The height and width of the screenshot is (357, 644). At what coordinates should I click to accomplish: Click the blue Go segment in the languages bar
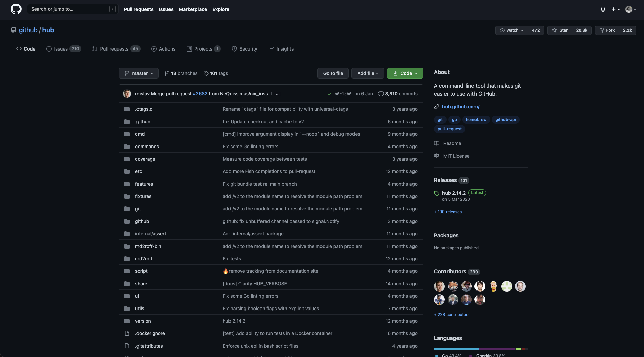[456, 349]
